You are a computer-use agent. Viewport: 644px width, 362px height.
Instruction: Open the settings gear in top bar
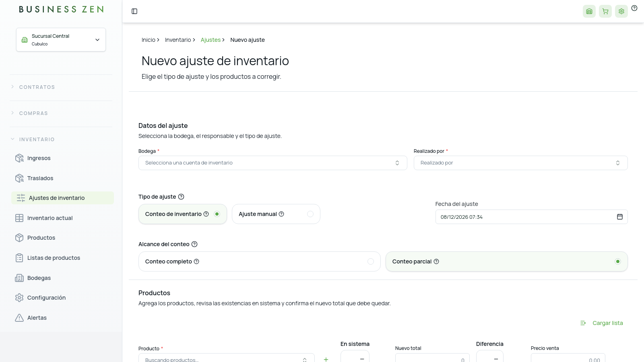point(621,11)
